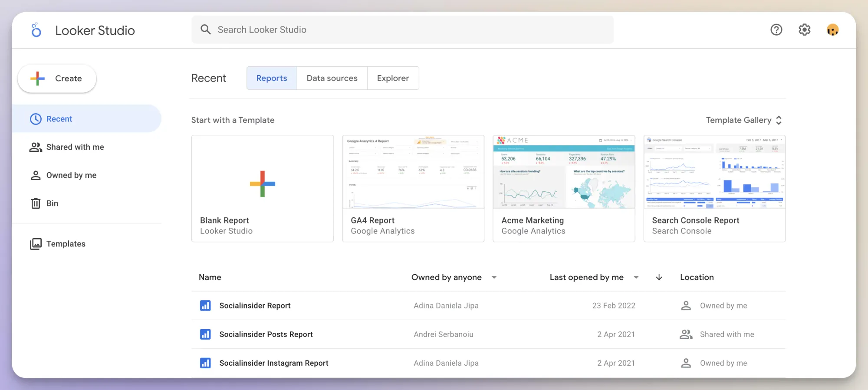868x390 pixels.
Task: Click the sort direction arrow icon
Action: (x=659, y=277)
